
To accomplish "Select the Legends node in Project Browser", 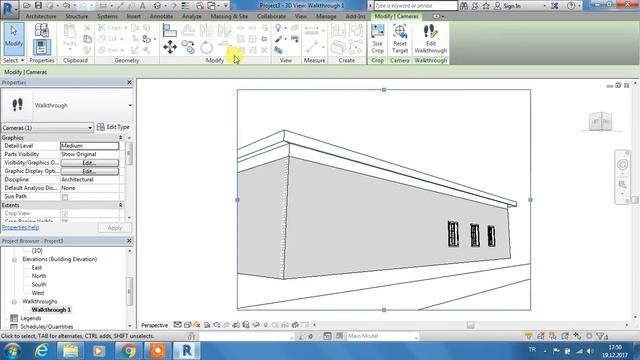I will [x=31, y=318].
